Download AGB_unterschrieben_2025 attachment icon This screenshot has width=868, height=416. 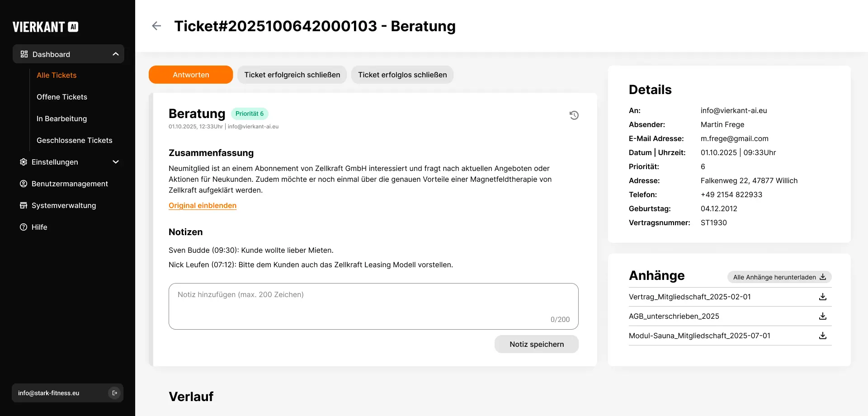[822, 316]
